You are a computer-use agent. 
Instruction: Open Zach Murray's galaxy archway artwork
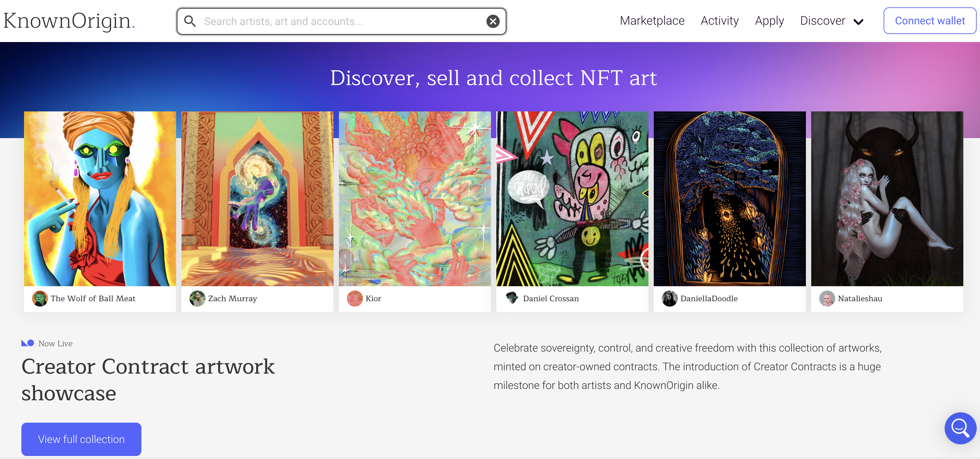tap(258, 198)
